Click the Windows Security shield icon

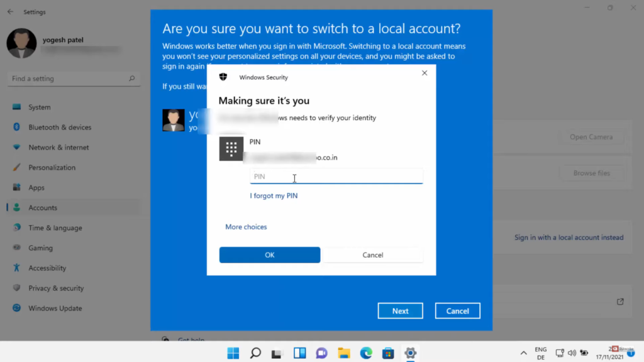coord(223,77)
